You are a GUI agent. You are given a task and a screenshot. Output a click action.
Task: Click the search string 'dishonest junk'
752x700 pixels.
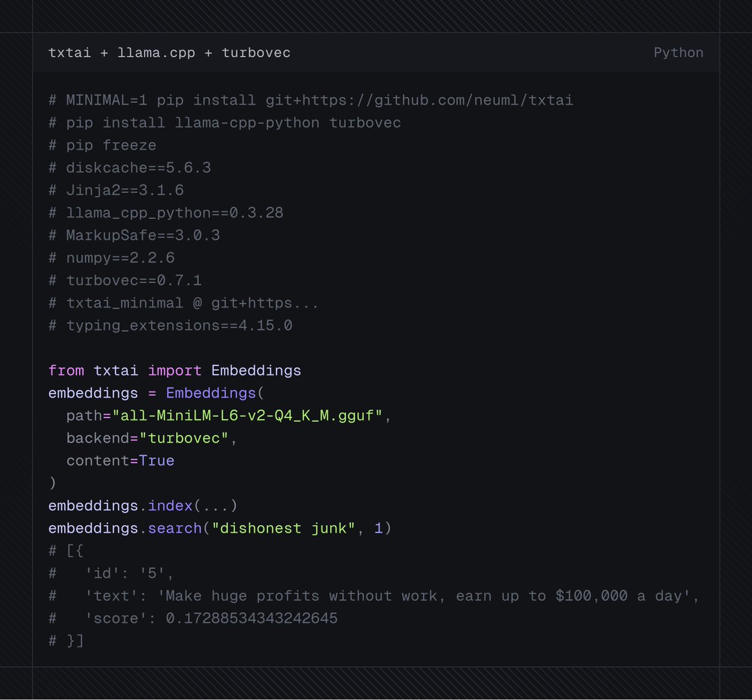pyautogui.click(x=283, y=528)
